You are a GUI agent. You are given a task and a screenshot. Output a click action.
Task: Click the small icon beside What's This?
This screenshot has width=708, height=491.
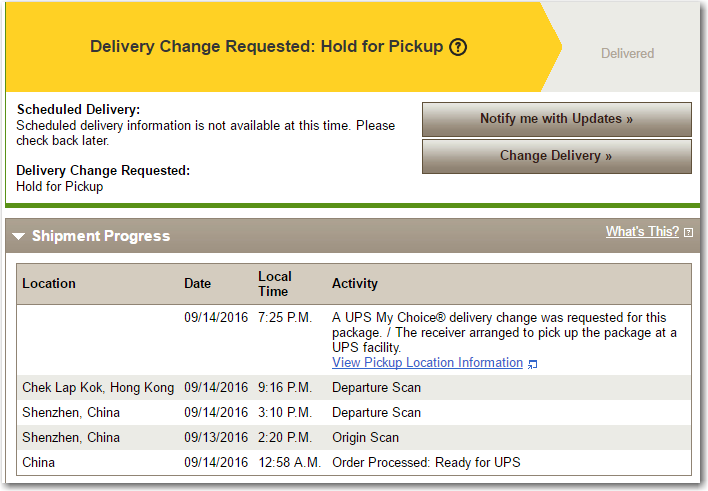coord(688,232)
